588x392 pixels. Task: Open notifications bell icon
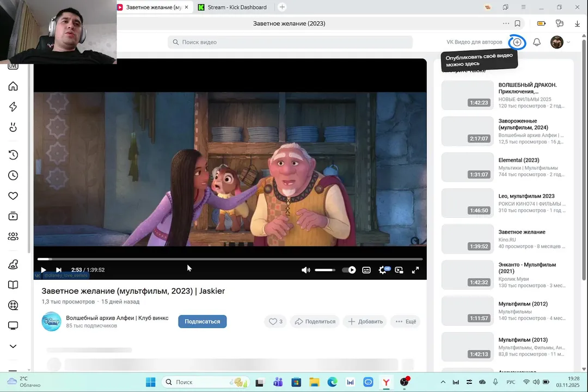coord(537,42)
